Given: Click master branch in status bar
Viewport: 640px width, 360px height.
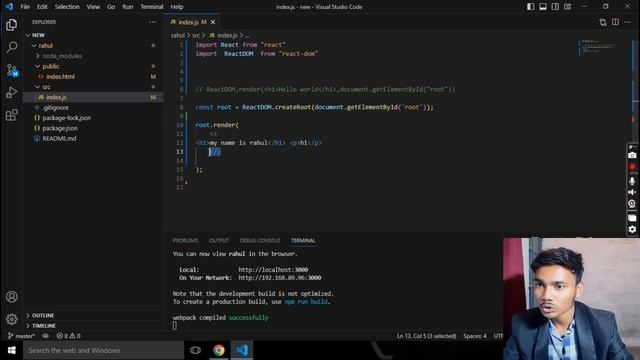Looking at the screenshot, I should tap(21, 336).
